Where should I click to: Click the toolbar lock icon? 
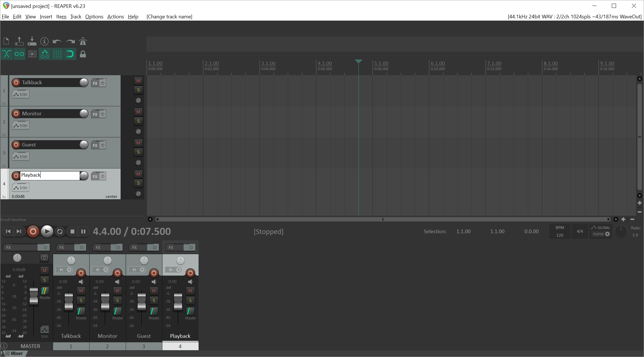coord(83,54)
